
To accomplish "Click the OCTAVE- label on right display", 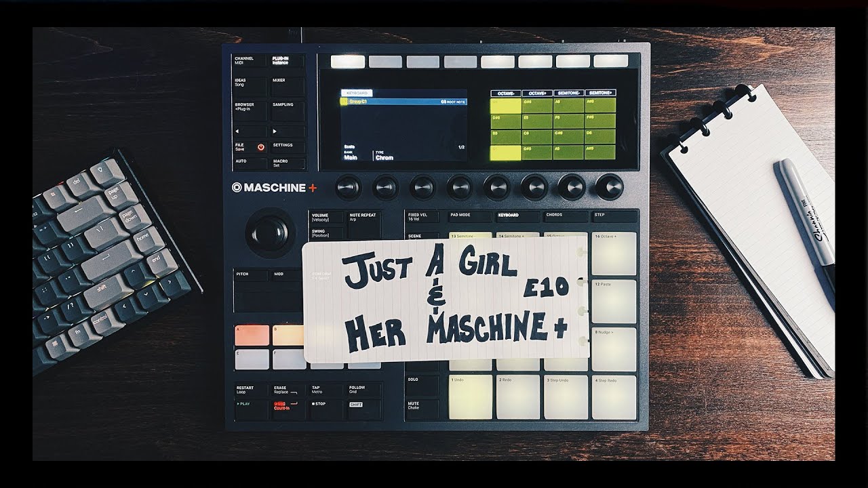I will [x=505, y=93].
